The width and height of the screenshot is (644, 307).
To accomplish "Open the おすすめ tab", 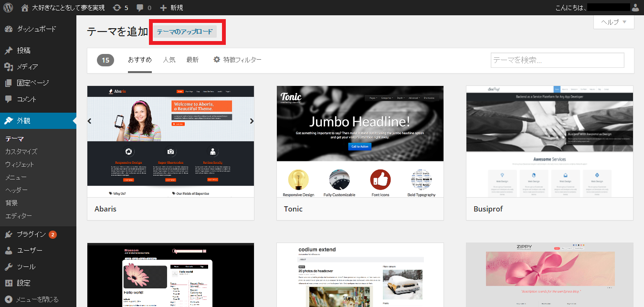I will click(x=140, y=60).
